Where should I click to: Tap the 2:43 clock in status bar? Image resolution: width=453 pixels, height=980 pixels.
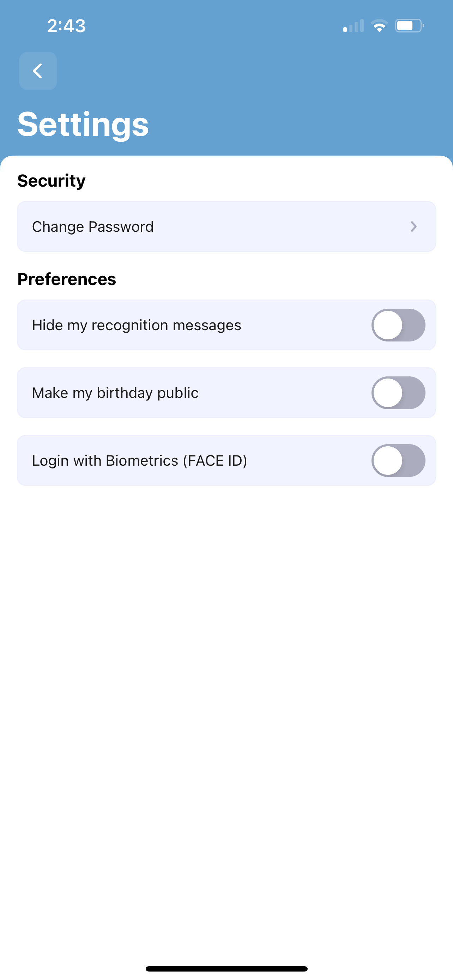coord(66,26)
